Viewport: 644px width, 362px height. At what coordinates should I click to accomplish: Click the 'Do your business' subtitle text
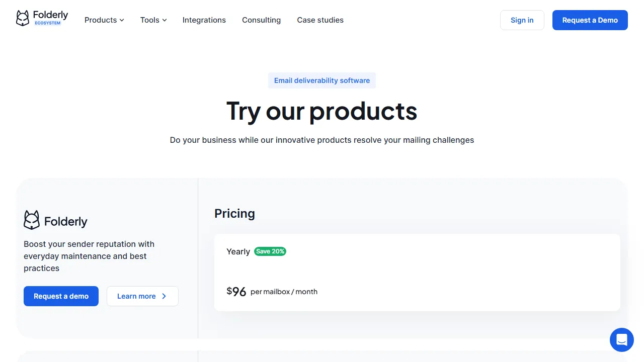[x=322, y=140]
